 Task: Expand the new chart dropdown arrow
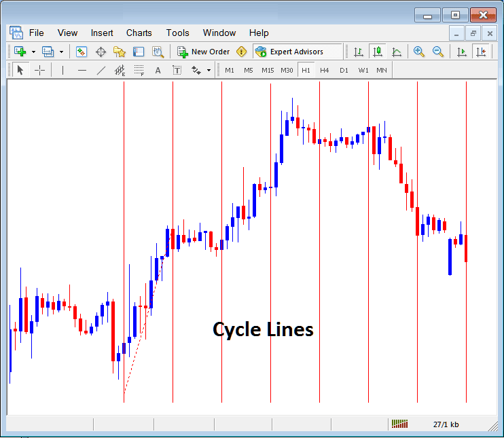33,52
